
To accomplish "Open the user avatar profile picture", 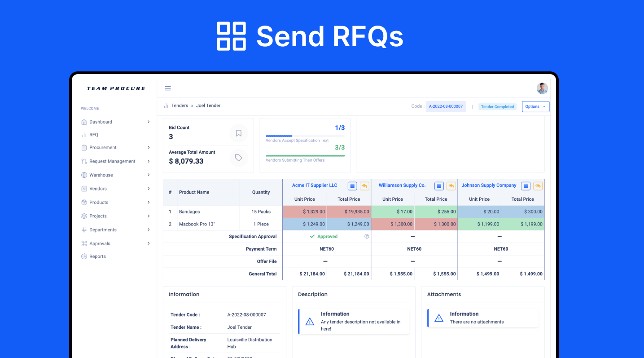I will [x=542, y=88].
